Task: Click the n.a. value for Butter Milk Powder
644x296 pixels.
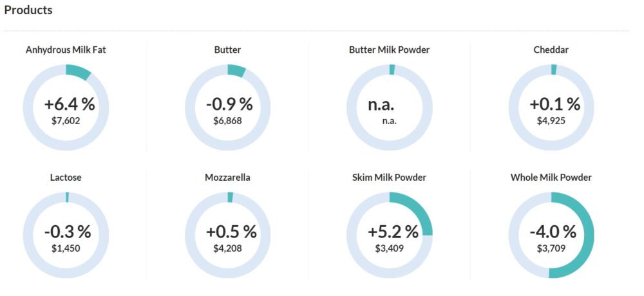Action: point(381,104)
